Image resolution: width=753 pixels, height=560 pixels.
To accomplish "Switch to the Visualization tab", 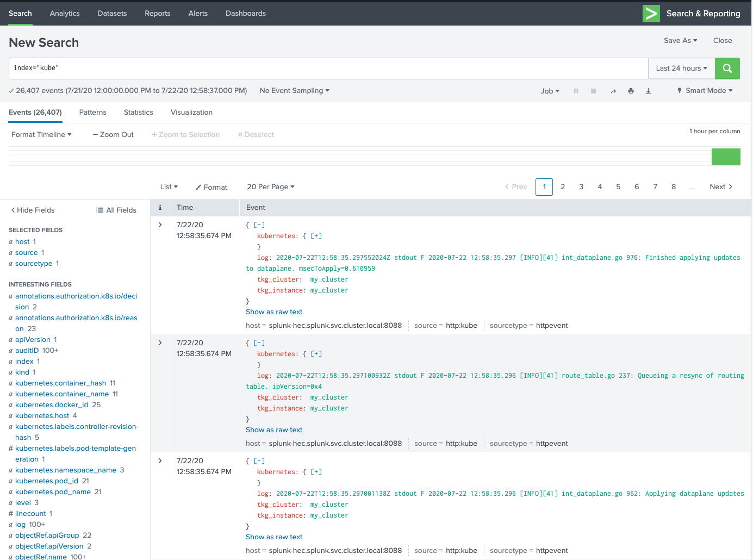I will [x=191, y=113].
